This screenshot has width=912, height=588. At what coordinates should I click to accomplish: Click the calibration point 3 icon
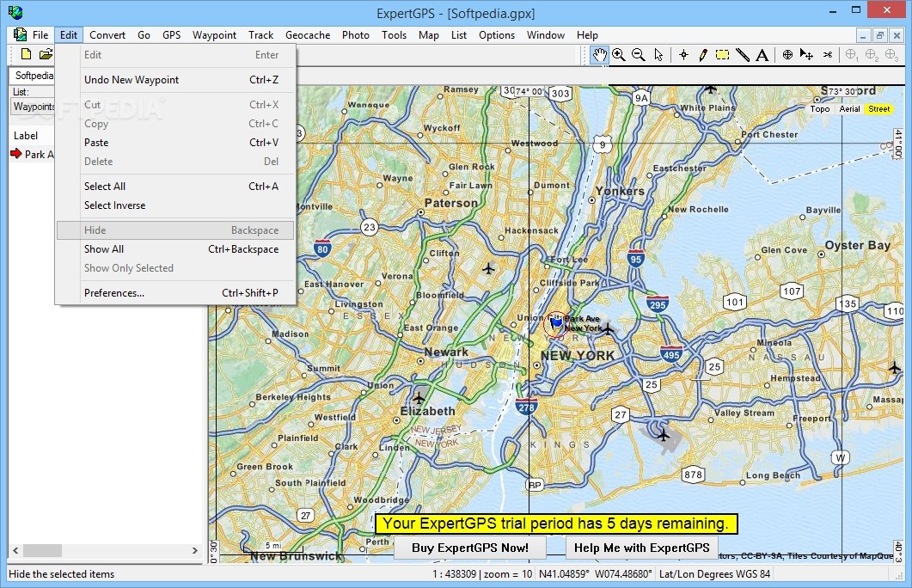(x=891, y=55)
